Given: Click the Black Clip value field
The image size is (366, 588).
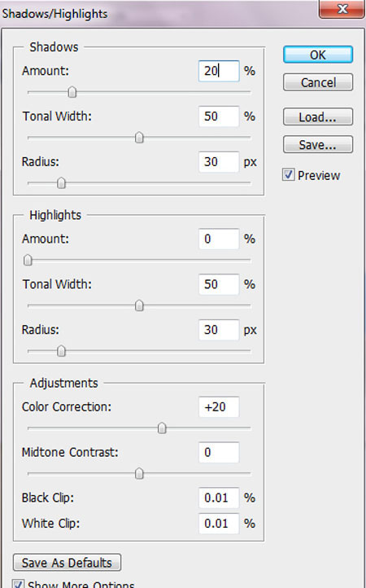Looking at the screenshot, I should click(219, 498).
